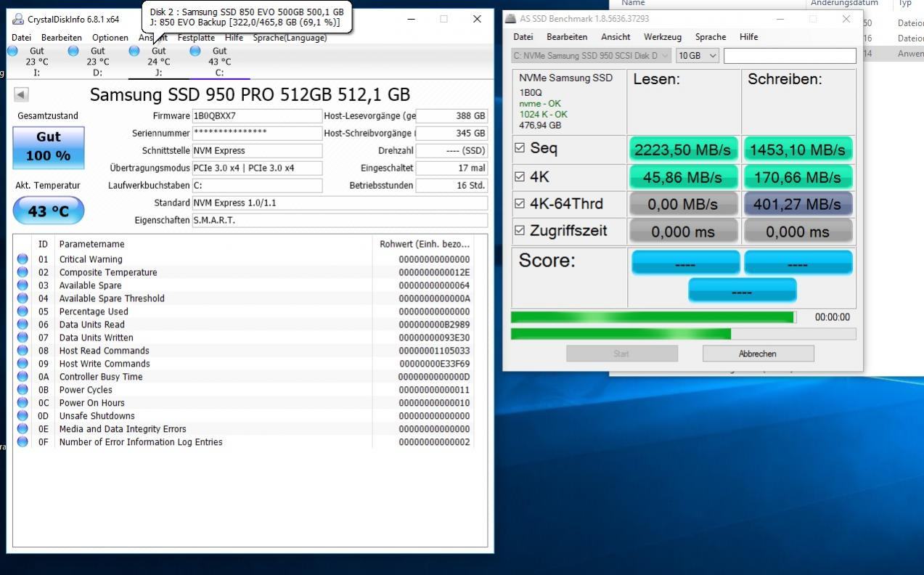Click Seq read result 2223,50 MB/s
924x575 pixels.
(x=685, y=150)
